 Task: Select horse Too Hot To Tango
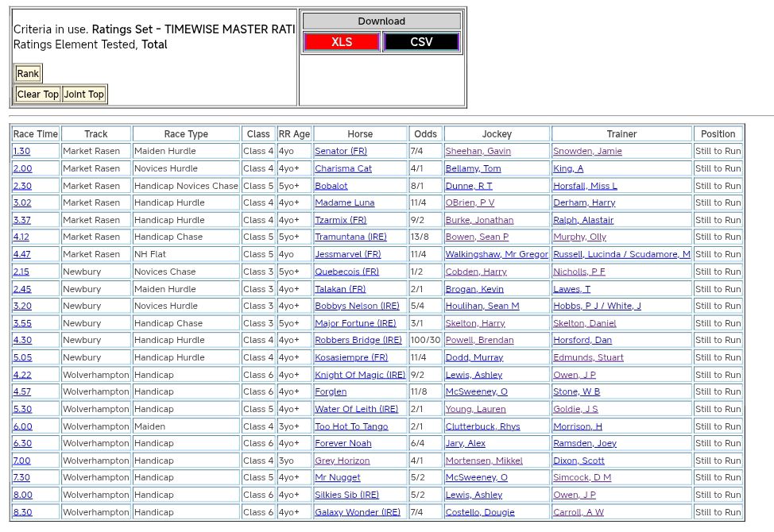pos(351,426)
